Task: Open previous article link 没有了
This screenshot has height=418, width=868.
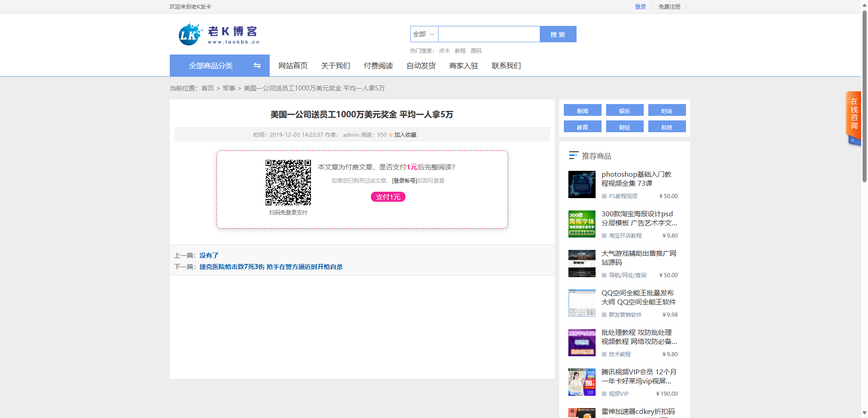Action: [x=209, y=255]
